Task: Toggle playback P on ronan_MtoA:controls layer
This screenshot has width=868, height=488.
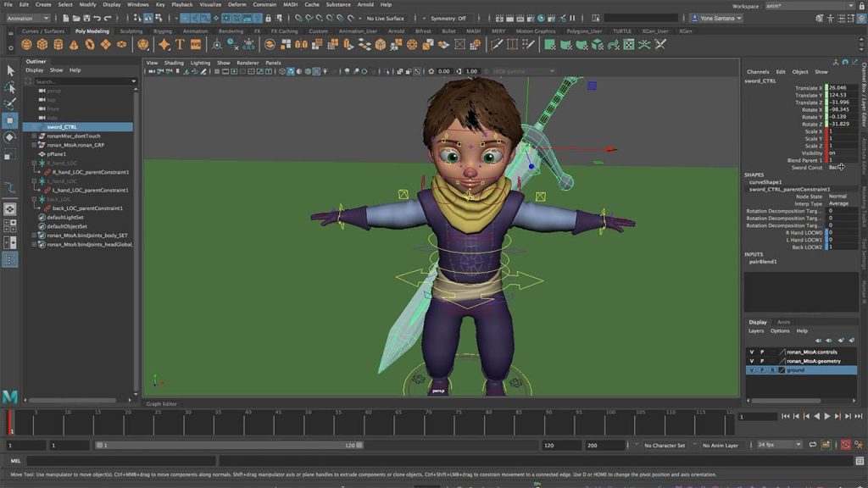Action: point(762,352)
